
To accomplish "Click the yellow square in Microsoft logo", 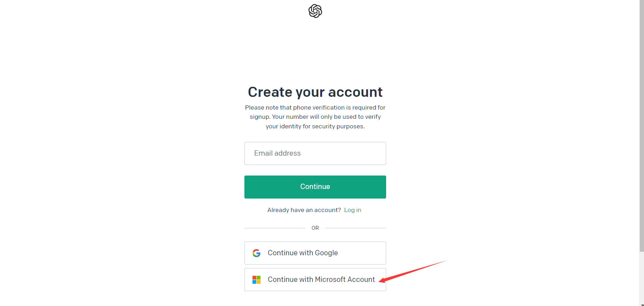I will pyautogui.click(x=259, y=282).
